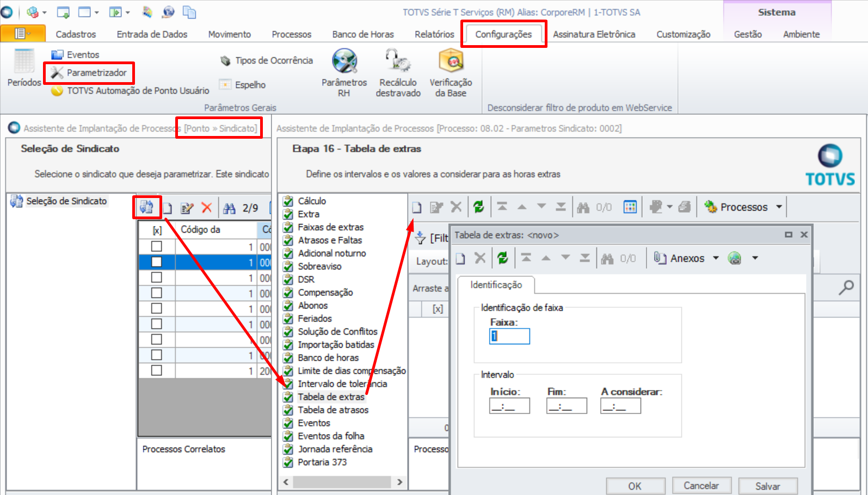Expand the Processos dropdown arrow
The width and height of the screenshot is (868, 495).
click(779, 207)
